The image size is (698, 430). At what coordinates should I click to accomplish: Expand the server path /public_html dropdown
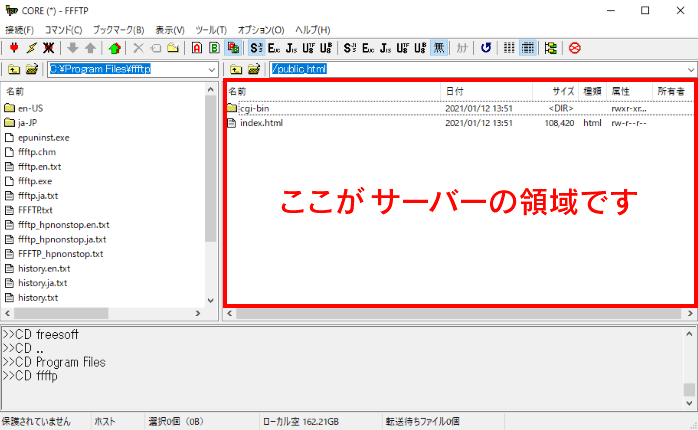691,69
